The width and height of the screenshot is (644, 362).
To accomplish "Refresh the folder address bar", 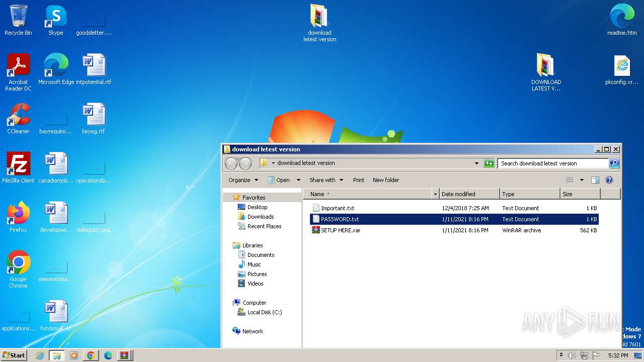I will pyautogui.click(x=489, y=163).
